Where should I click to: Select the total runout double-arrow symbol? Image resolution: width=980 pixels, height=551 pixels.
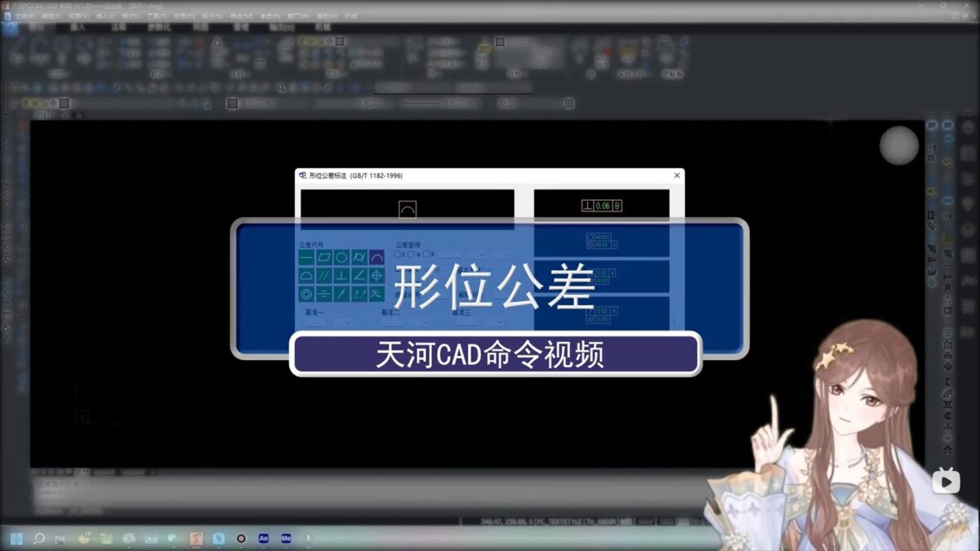point(359,294)
